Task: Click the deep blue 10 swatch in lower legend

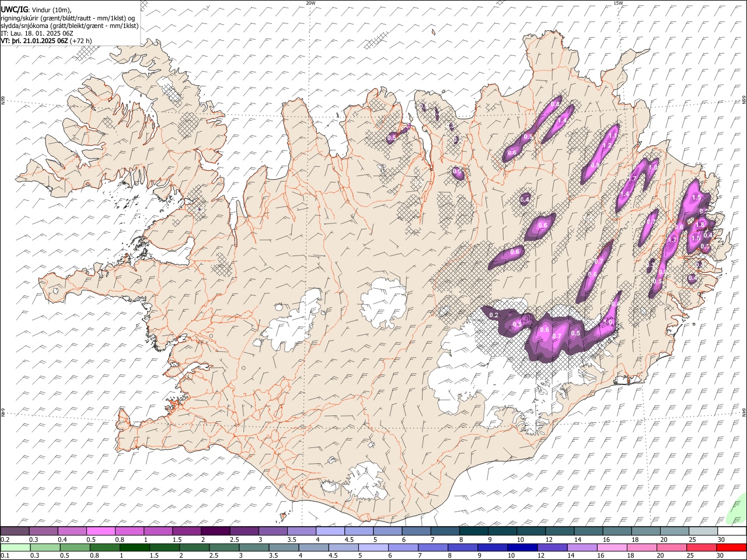Action: pyautogui.click(x=522, y=547)
